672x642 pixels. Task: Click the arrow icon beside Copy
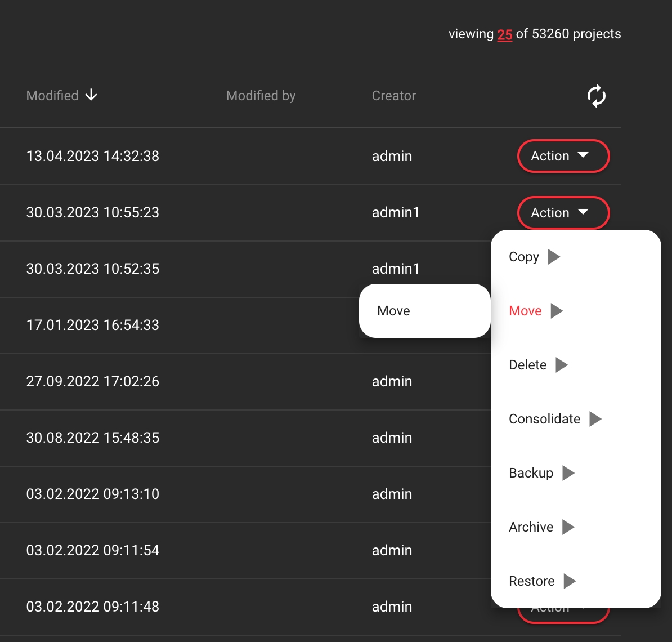coord(554,257)
